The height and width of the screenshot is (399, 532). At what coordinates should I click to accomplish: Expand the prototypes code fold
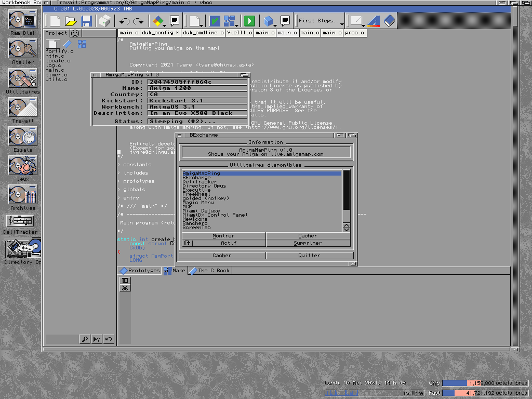point(119,181)
